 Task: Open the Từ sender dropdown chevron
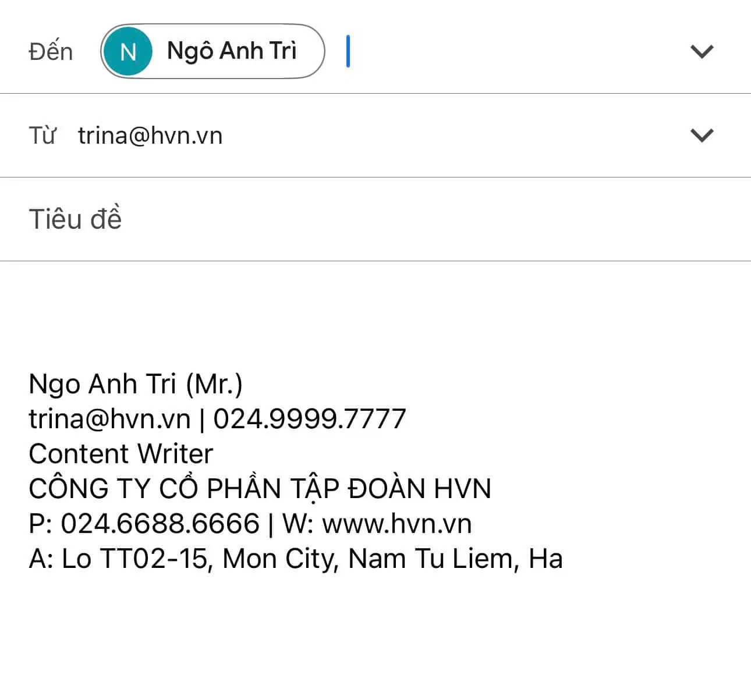pos(702,136)
